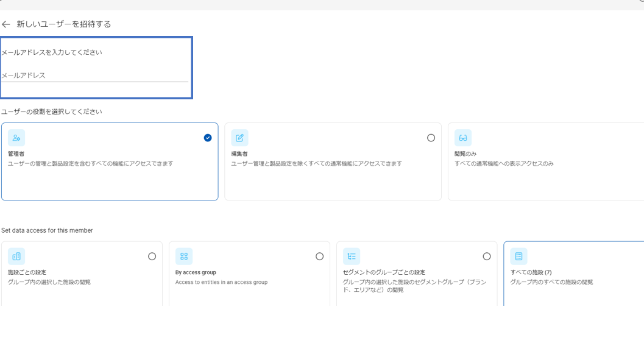
Task: Click the 閲覧のみ glasses icon
Action: click(x=463, y=138)
